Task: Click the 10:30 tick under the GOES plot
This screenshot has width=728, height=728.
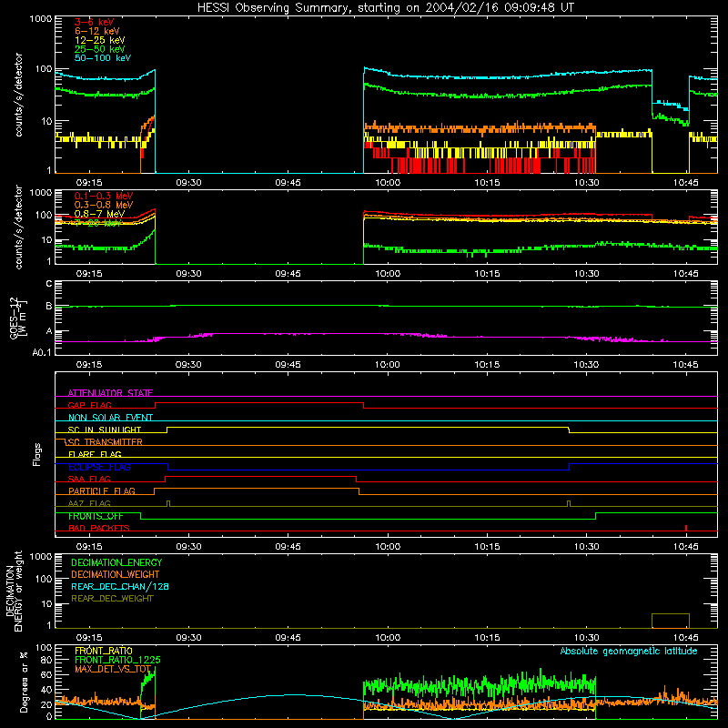Action: pyautogui.click(x=586, y=365)
